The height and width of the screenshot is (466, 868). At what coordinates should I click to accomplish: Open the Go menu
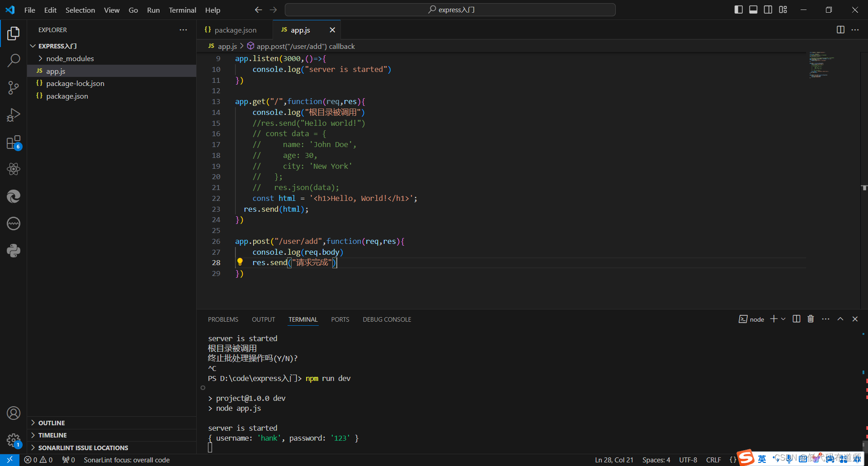(133, 10)
